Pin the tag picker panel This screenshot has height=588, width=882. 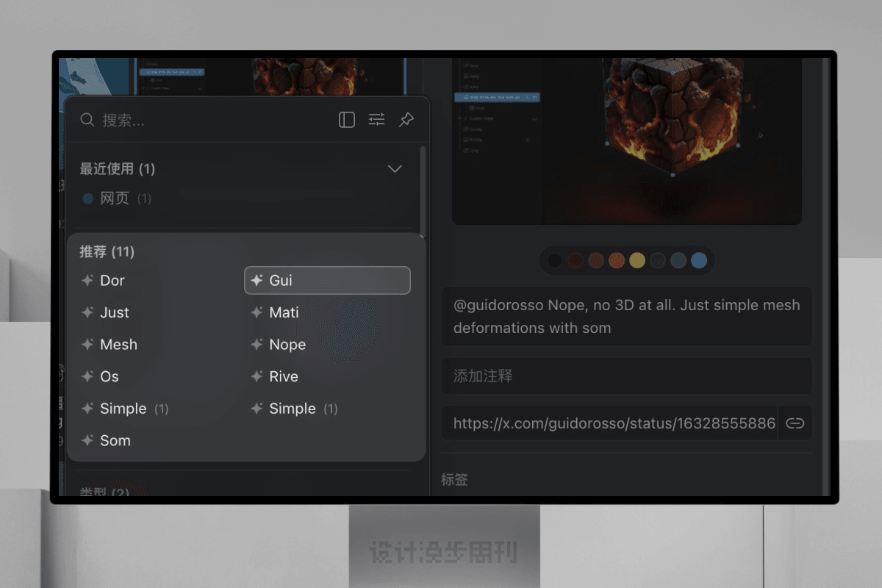406,120
